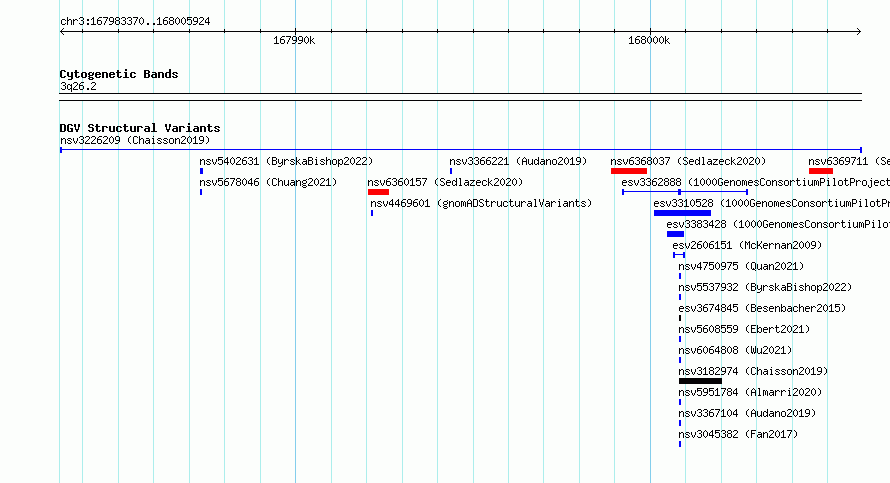Select the nsv6369711 variant label
The width and height of the screenshot is (890, 483).
click(x=849, y=161)
